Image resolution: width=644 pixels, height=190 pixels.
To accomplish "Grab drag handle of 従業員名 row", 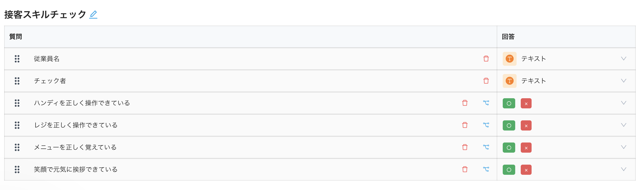I will [17, 59].
